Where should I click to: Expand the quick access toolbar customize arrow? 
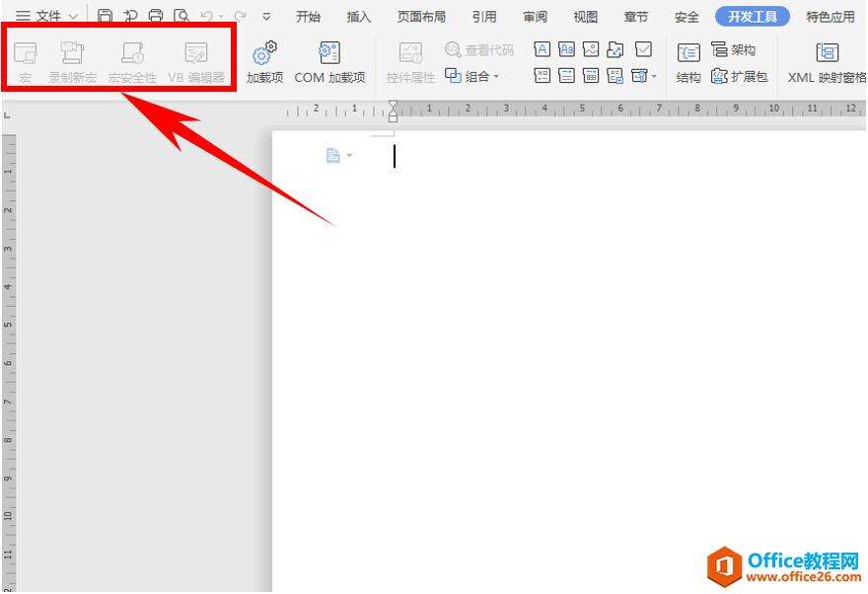[266, 17]
